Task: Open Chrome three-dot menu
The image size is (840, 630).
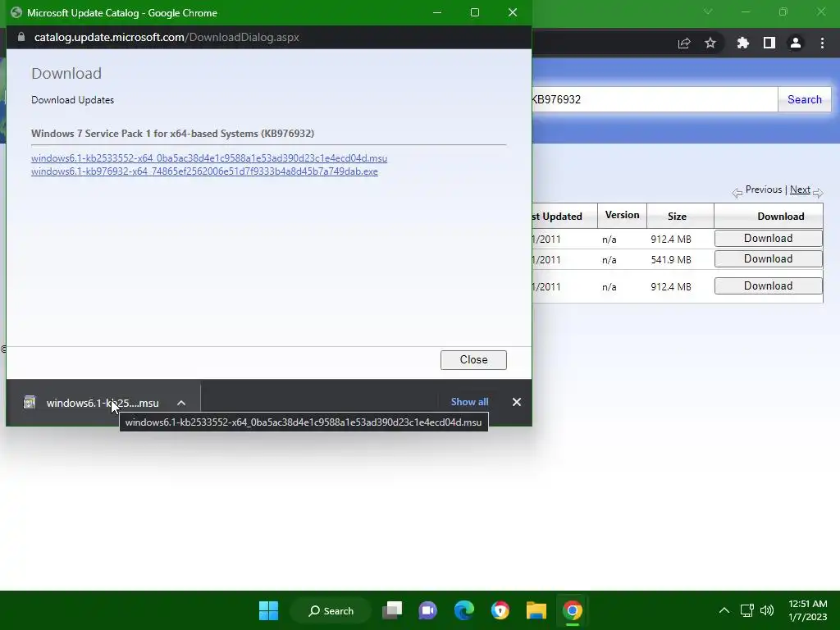Action: click(x=822, y=43)
